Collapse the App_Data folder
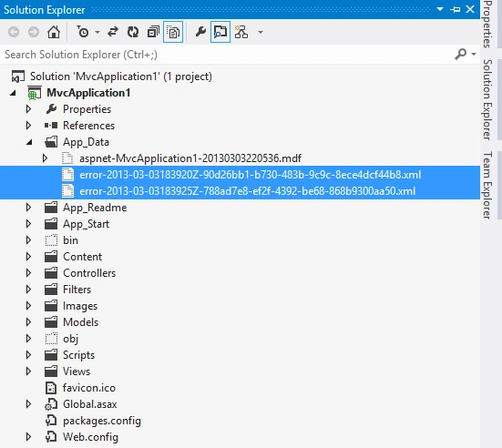502x448 pixels. [29, 142]
